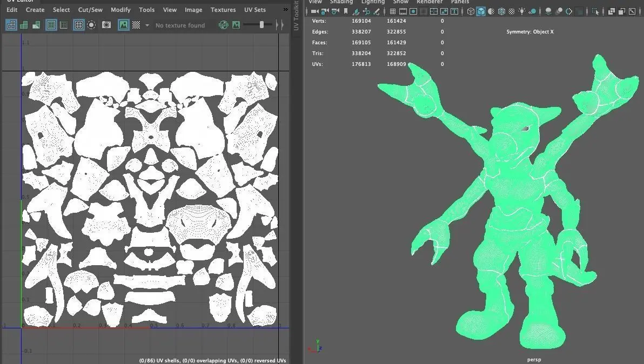Open the Image menu
Viewport: 644px width, 364px height.
click(193, 9)
